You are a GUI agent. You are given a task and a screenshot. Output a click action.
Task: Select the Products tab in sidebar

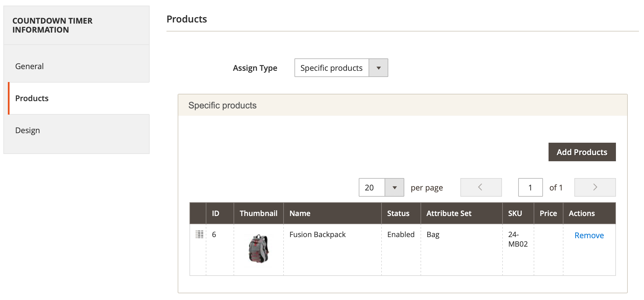79,98
